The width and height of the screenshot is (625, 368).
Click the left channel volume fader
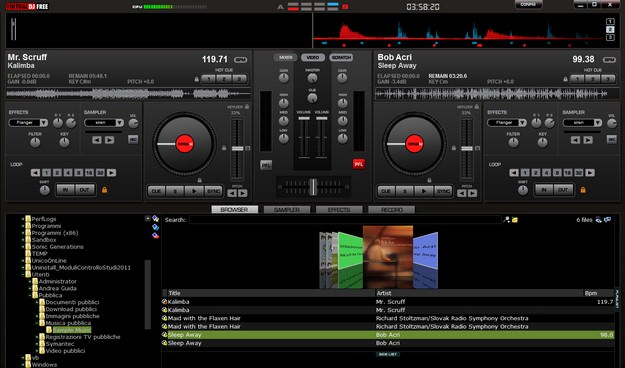coord(304,118)
